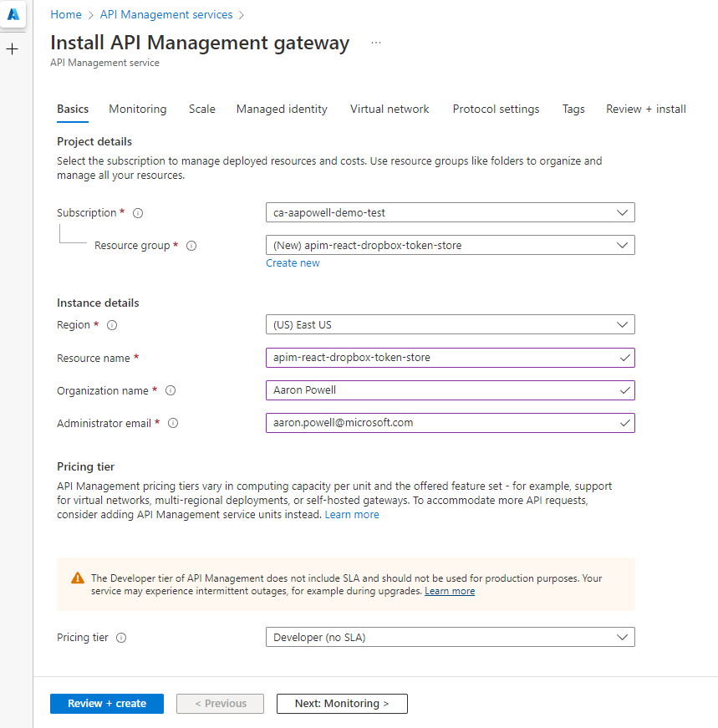Screen dimensions: 718x728
Task: Click the Azure logo icon
Action: tap(13, 15)
